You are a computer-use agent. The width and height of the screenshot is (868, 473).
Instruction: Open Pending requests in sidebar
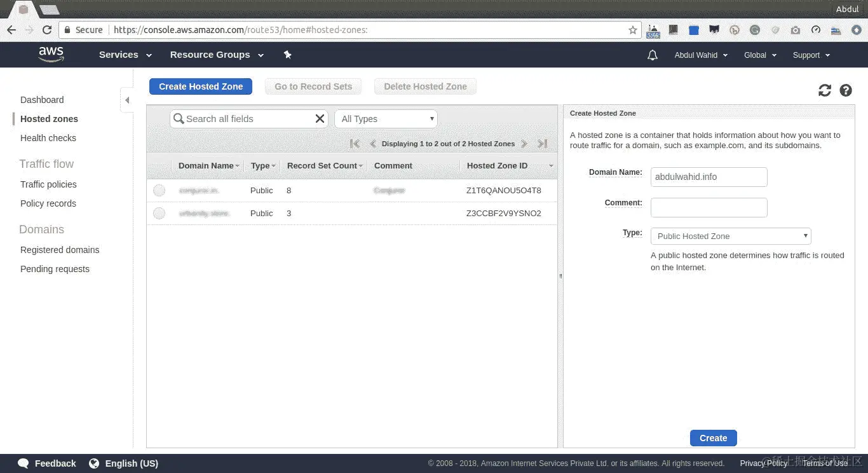(x=55, y=269)
